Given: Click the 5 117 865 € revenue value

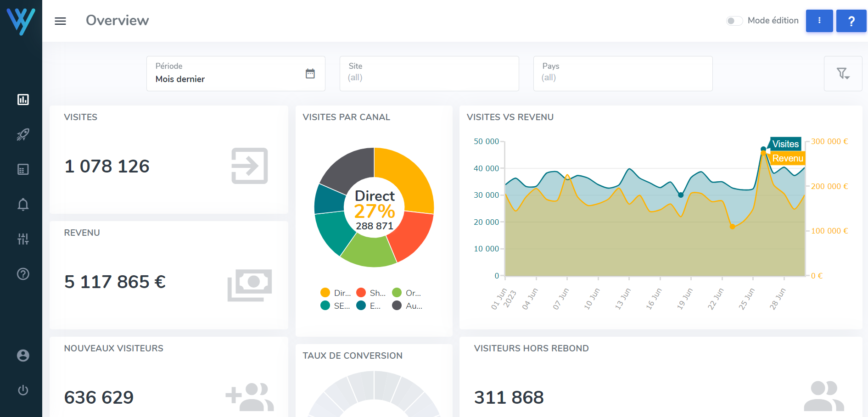Looking at the screenshot, I should click(x=115, y=282).
